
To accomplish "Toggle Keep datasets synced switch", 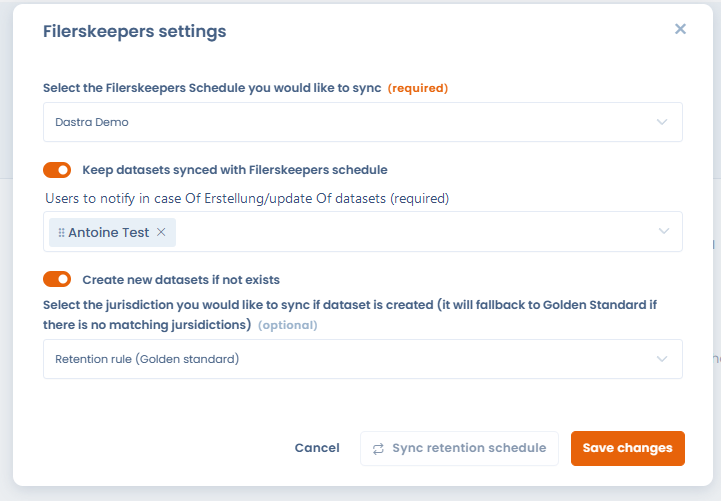I will coord(57,170).
